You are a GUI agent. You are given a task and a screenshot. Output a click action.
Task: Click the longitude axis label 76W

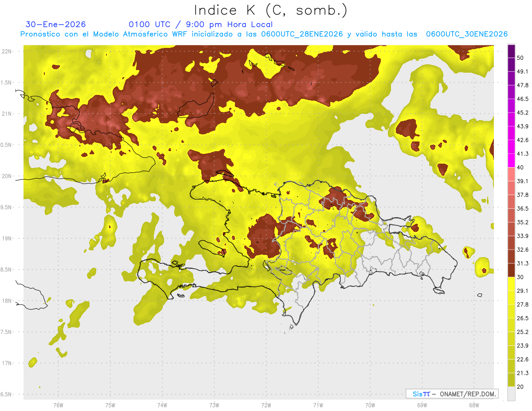click(x=58, y=405)
